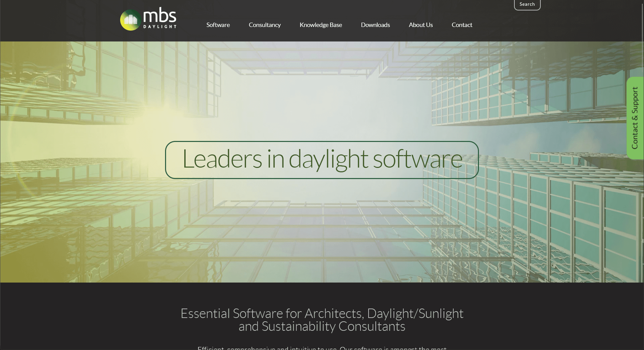
Task: Visit the About Us page
Action: tap(421, 25)
